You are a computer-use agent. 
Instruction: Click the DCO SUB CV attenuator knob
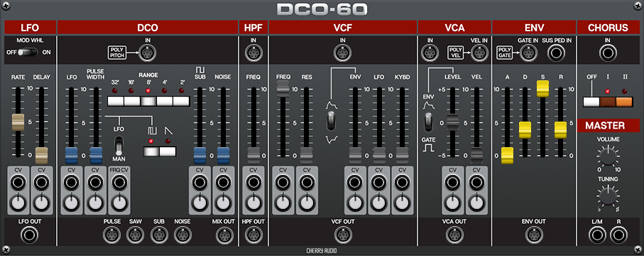(x=200, y=203)
